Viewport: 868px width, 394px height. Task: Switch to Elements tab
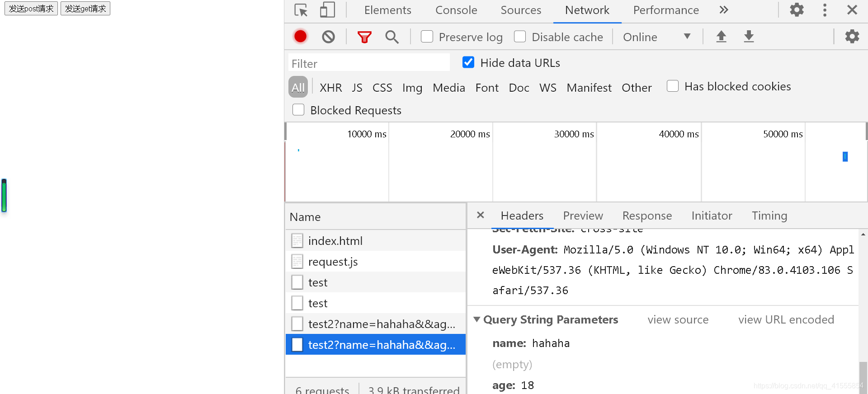click(388, 10)
